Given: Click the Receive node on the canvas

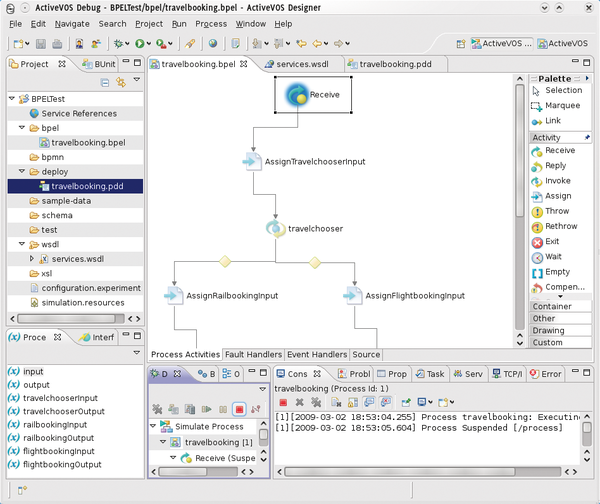Looking at the screenshot, I should 311,95.
